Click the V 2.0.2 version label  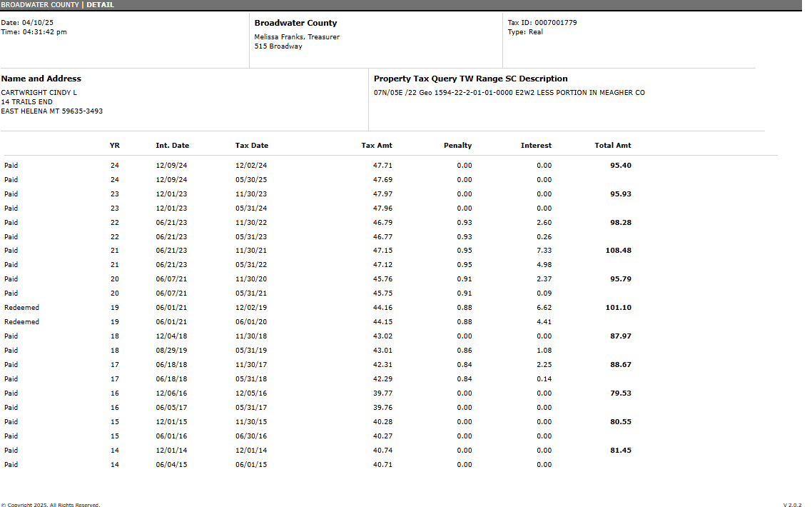pyautogui.click(x=791, y=505)
